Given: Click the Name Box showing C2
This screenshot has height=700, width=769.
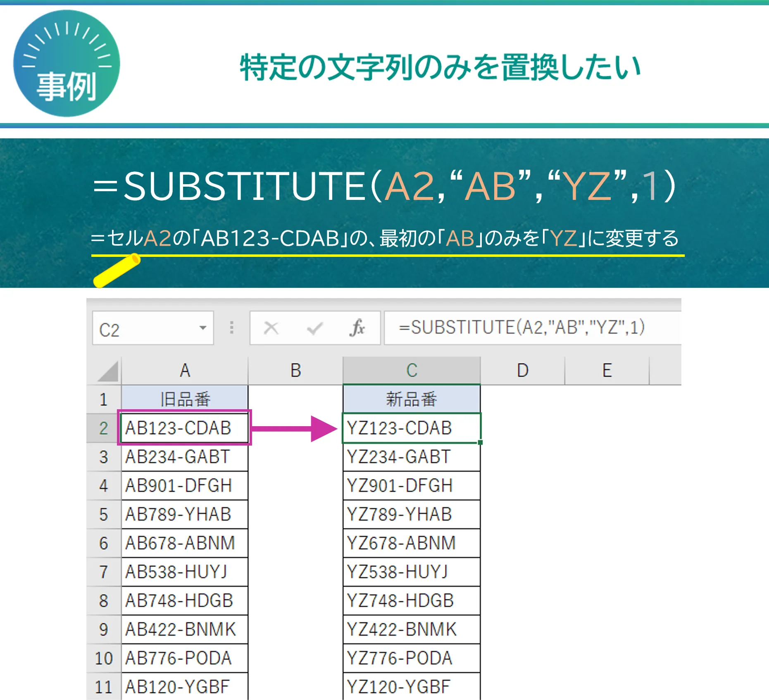Looking at the screenshot, I should (153, 328).
